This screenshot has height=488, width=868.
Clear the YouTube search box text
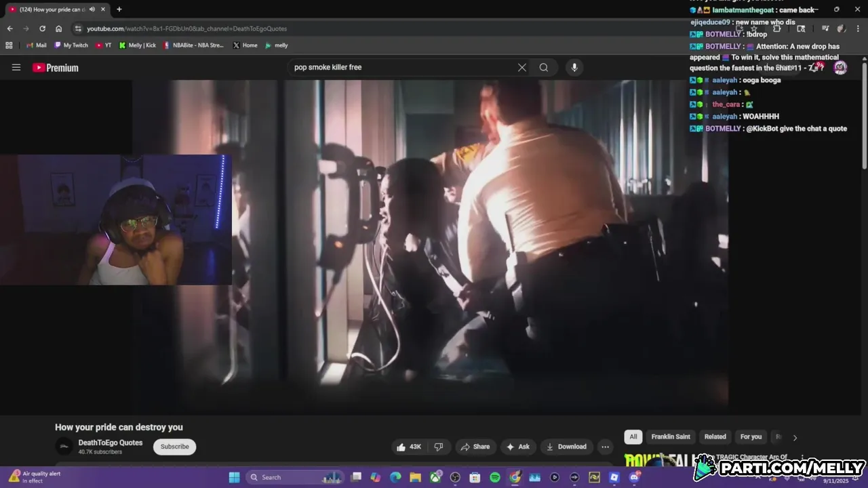point(521,67)
